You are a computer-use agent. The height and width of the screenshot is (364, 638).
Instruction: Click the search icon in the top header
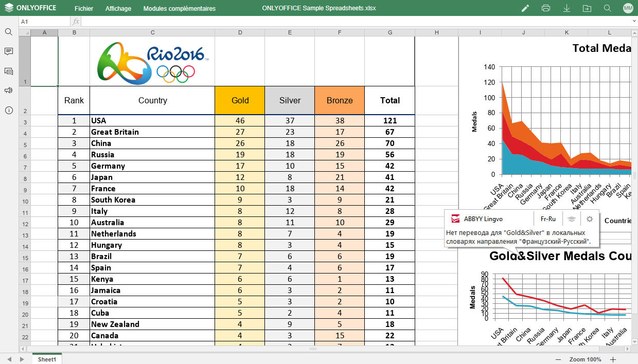(x=608, y=8)
